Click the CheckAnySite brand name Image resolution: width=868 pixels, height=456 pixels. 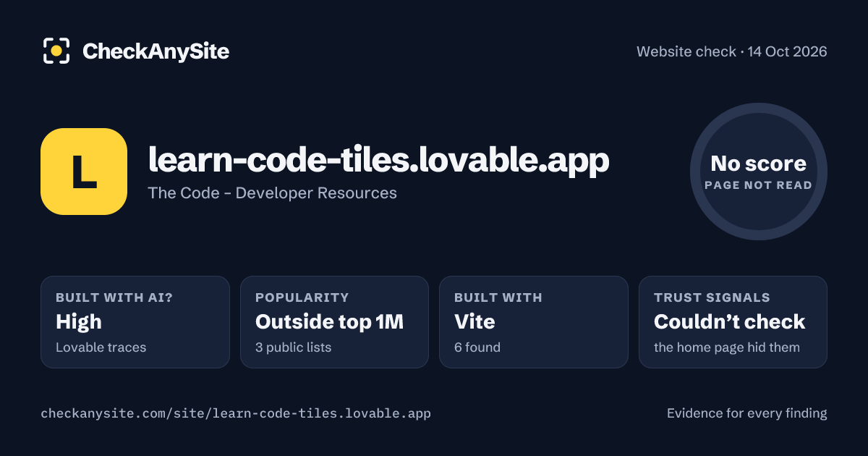click(156, 51)
